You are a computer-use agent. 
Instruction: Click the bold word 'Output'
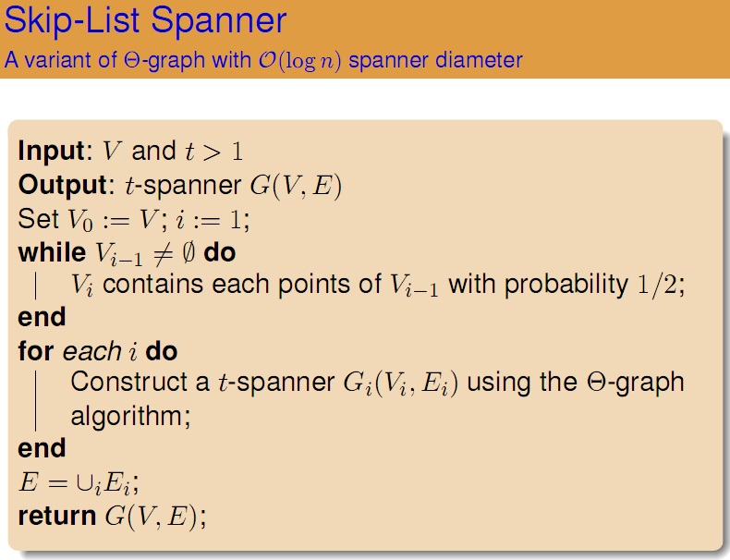[x=60, y=185]
